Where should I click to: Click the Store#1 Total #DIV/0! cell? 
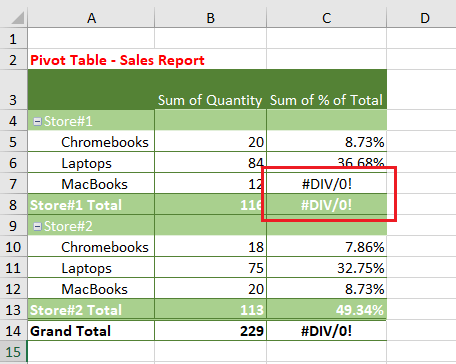(x=327, y=205)
